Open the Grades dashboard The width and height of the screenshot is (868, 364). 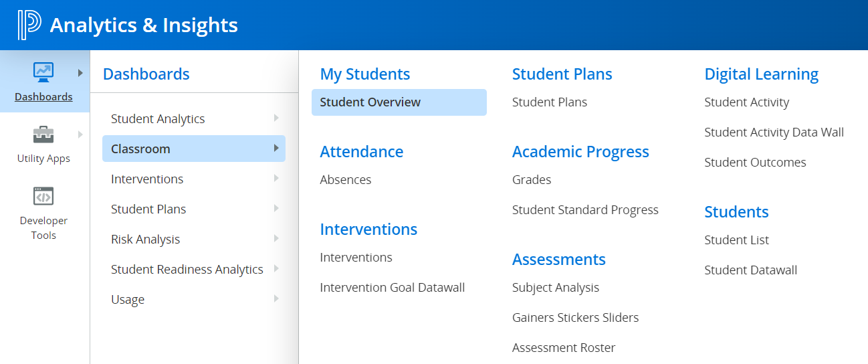click(532, 180)
